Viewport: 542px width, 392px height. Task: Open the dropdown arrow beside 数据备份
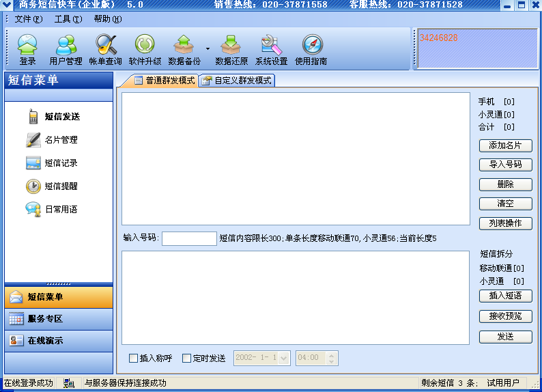(x=207, y=49)
